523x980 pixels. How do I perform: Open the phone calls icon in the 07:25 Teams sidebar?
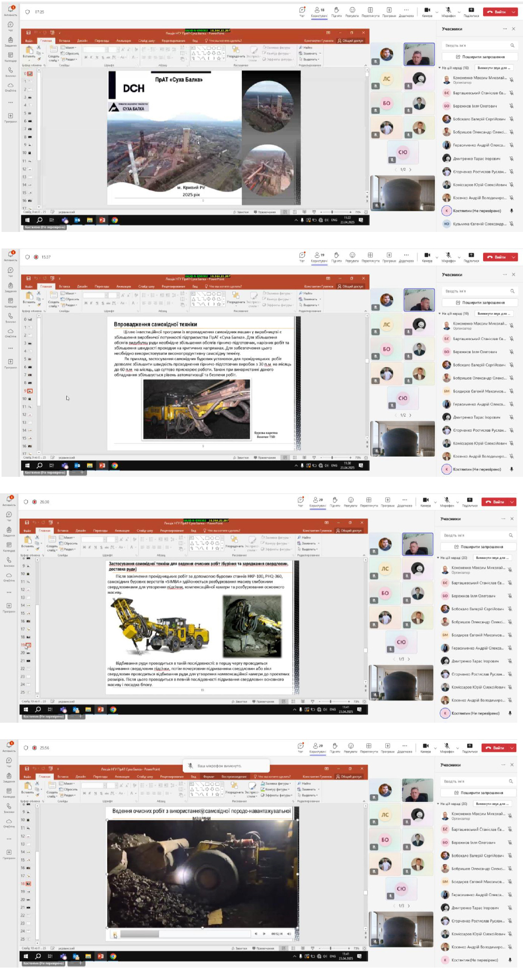pos(10,71)
